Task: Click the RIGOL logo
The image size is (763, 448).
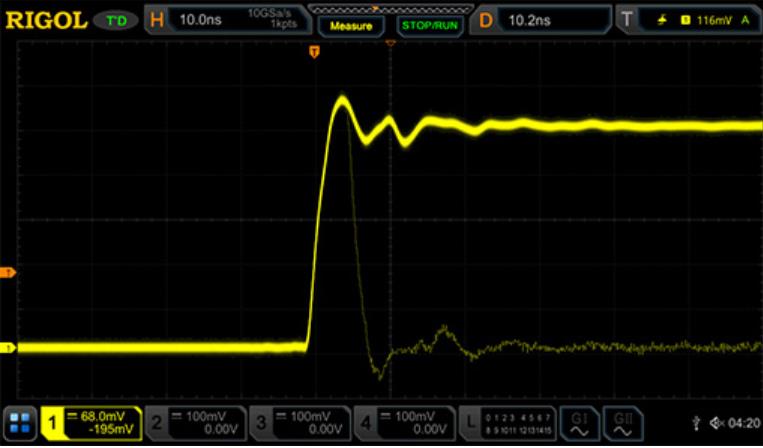Action: [44, 19]
